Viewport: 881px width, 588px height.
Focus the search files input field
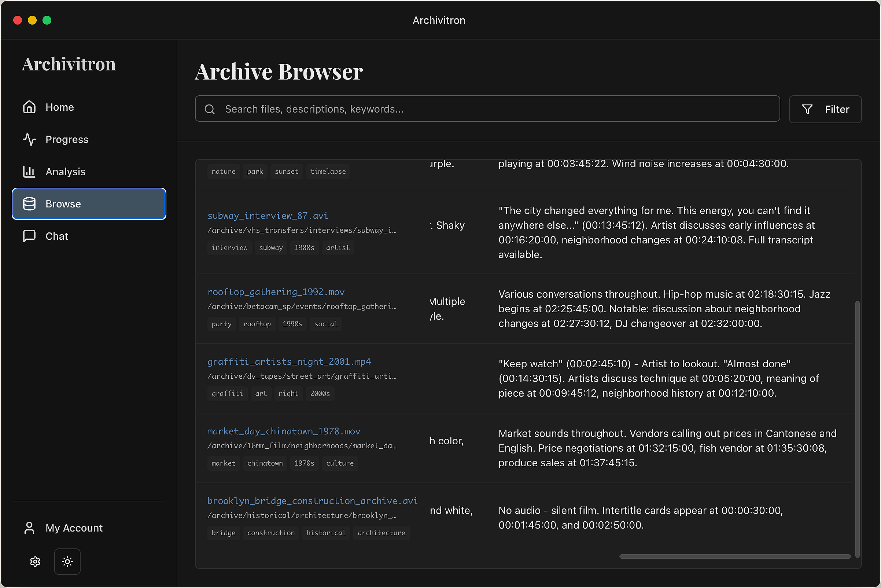(x=487, y=109)
